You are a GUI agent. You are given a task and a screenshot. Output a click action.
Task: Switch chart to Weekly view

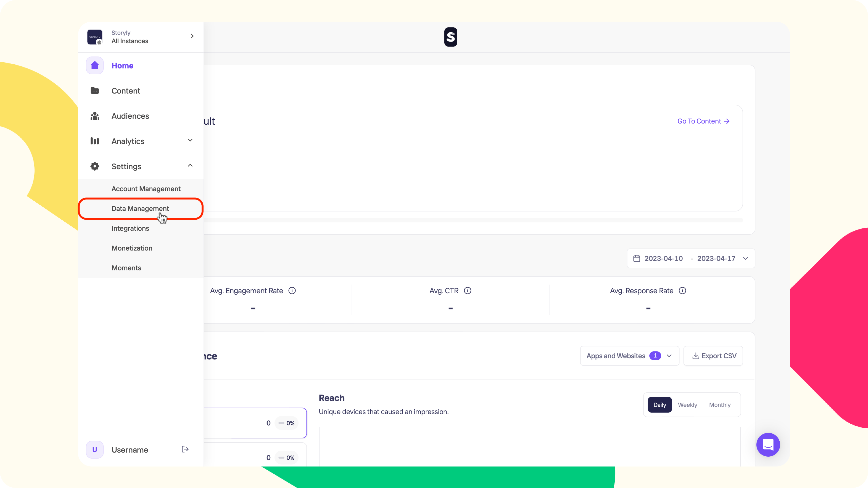point(687,405)
